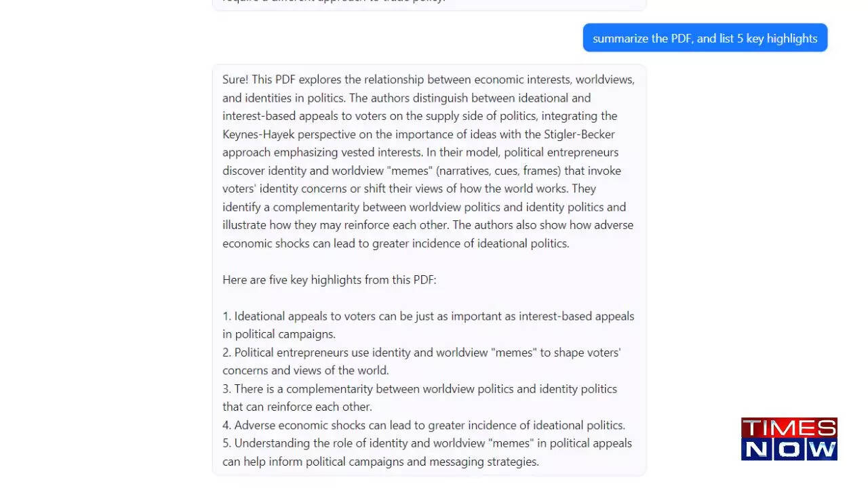The width and height of the screenshot is (868, 488).
Task: Select highlight 5 about messaging strategies
Action: tap(427, 453)
